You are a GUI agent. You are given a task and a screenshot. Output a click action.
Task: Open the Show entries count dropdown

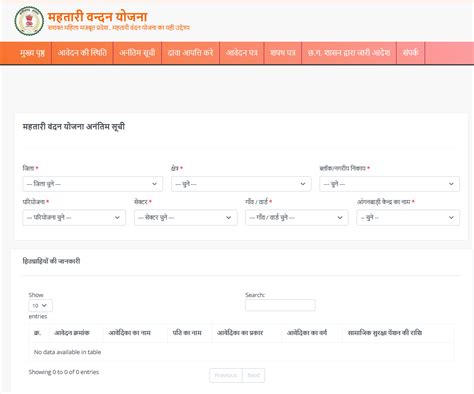coord(40,306)
